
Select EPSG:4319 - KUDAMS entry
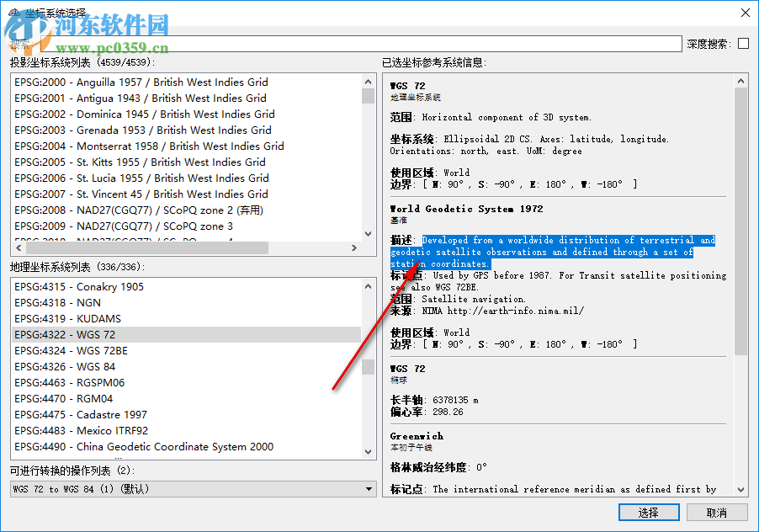tap(186, 318)
